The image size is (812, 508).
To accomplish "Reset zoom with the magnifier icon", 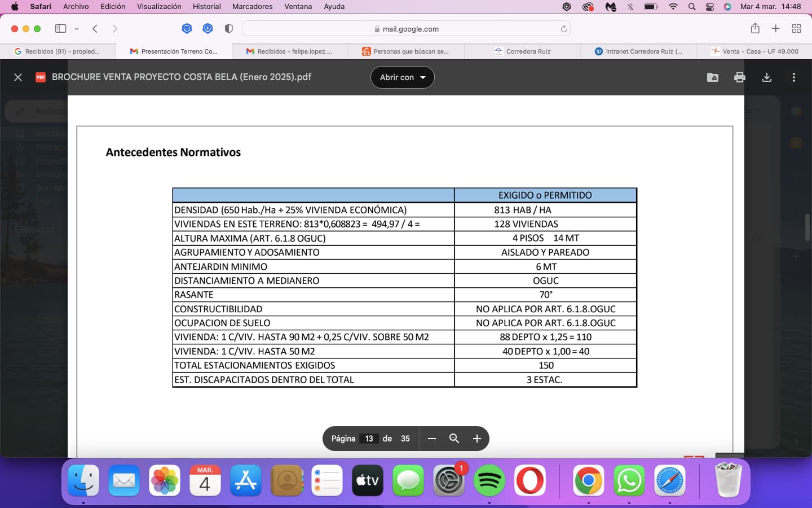I will pos(454,439).
